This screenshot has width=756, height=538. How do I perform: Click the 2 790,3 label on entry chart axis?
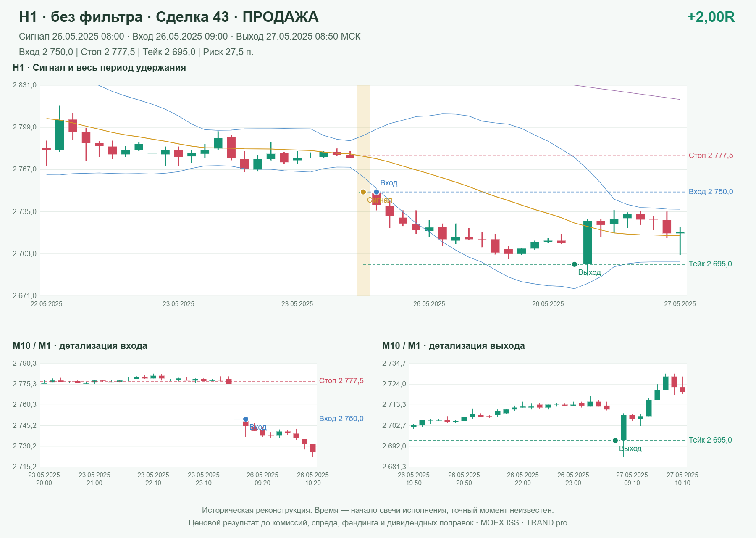pyautogui.click(x=24, y=364)
